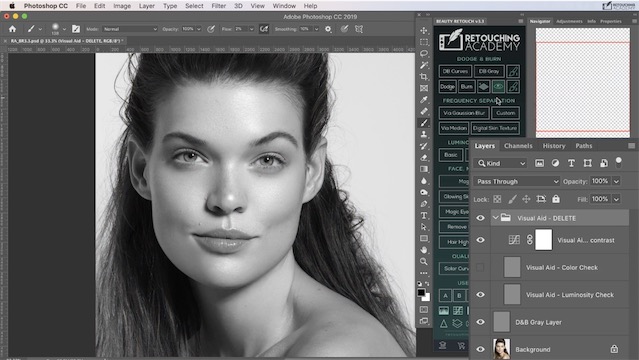Switch to the Paths tab
The width and height of the screenshot is (639, 360).
(584, 146)
